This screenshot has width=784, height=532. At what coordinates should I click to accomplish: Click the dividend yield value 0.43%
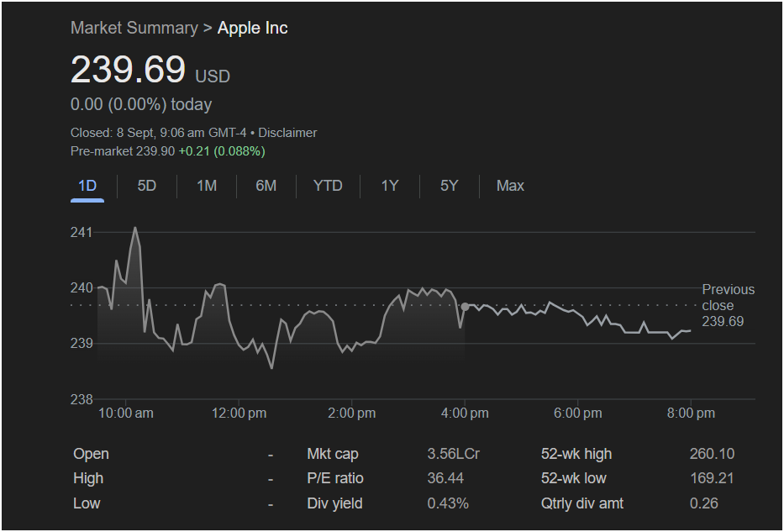pos(448,503)
